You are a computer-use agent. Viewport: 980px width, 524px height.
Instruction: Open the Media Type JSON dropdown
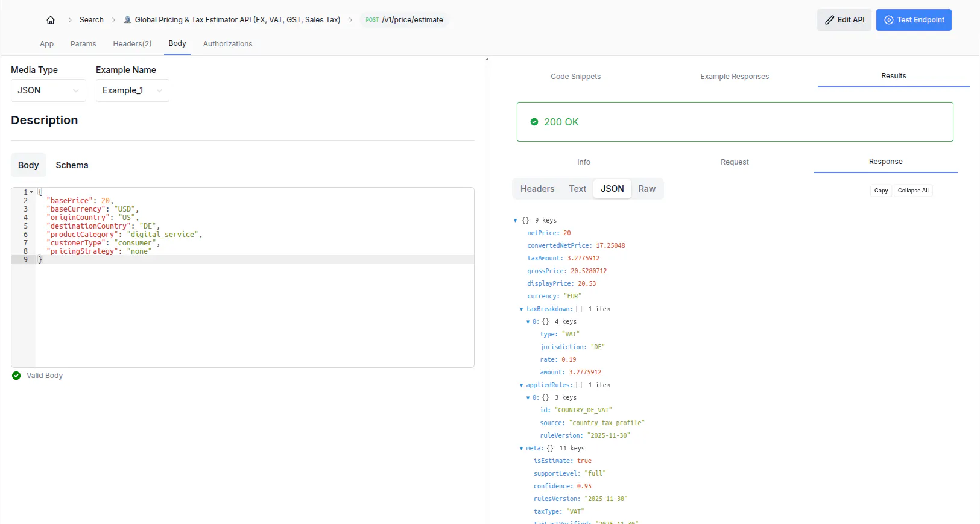pos(48,90)
